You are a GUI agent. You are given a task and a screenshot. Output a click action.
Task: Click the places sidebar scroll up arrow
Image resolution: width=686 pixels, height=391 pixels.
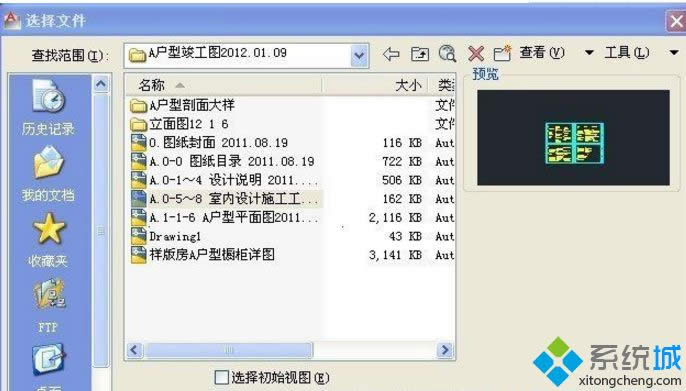click(101, 84)
